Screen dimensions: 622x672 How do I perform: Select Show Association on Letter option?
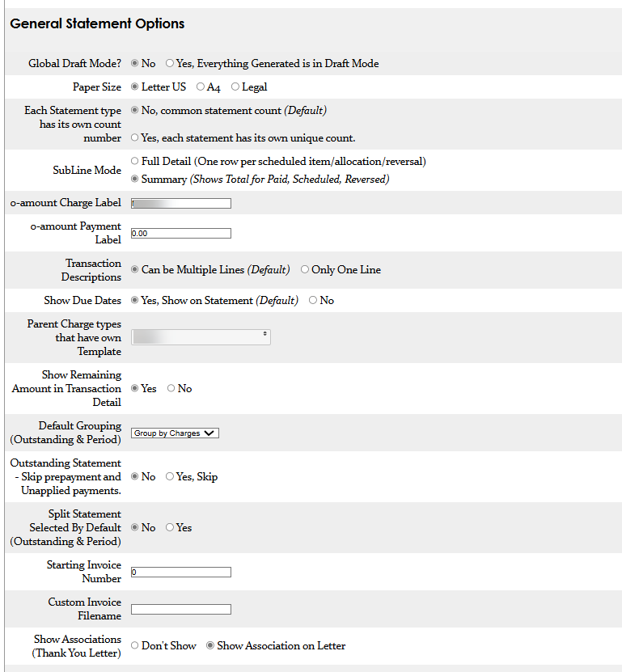[x=210, y=645]
